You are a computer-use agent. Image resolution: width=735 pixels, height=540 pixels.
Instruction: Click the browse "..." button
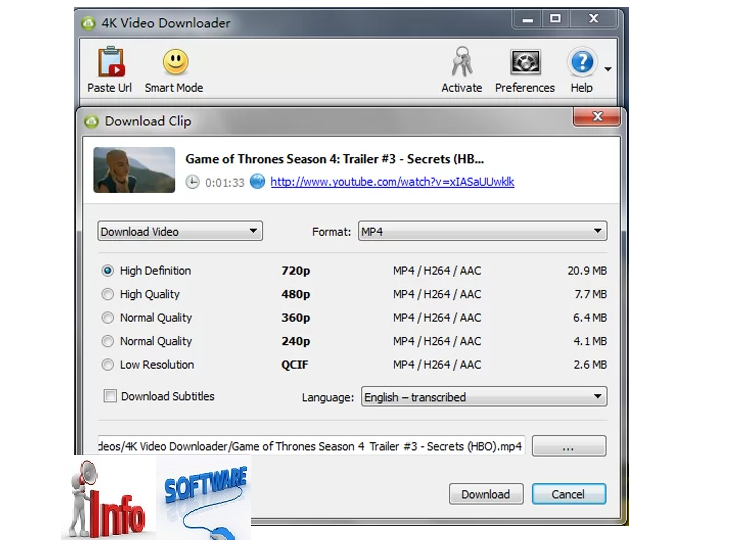point(569,446)
